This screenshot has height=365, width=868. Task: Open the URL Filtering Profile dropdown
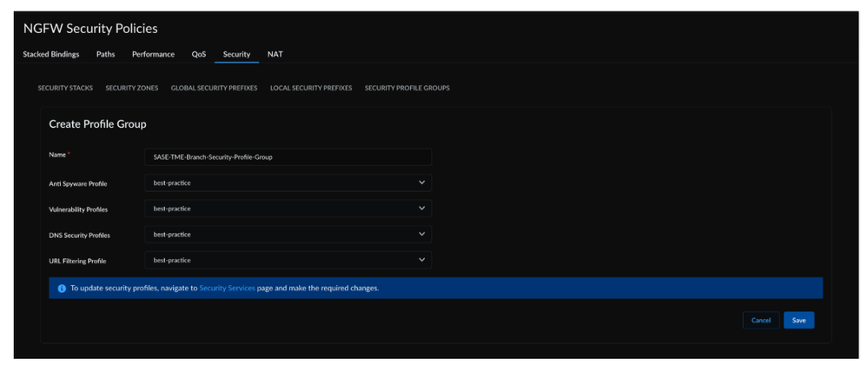click(288, 261)
